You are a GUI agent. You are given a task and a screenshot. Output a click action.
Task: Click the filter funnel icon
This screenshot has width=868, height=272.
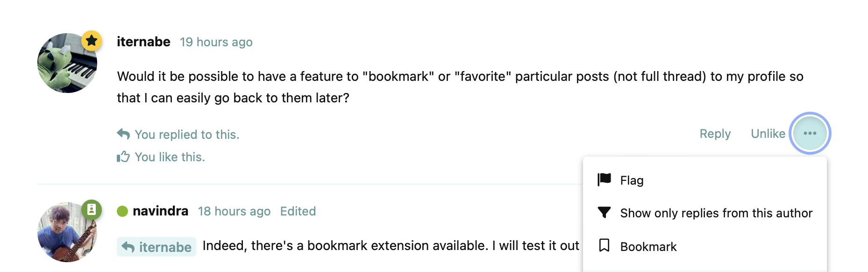604,213
